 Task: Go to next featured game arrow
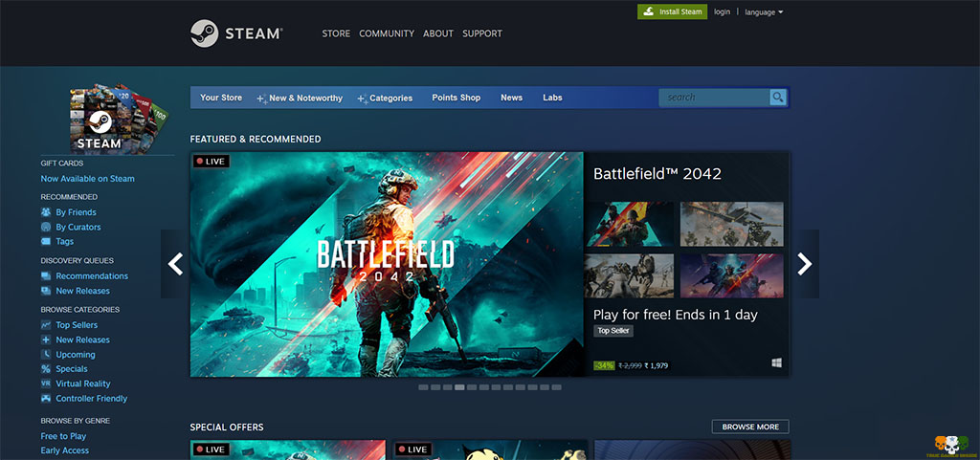(805, 264)
